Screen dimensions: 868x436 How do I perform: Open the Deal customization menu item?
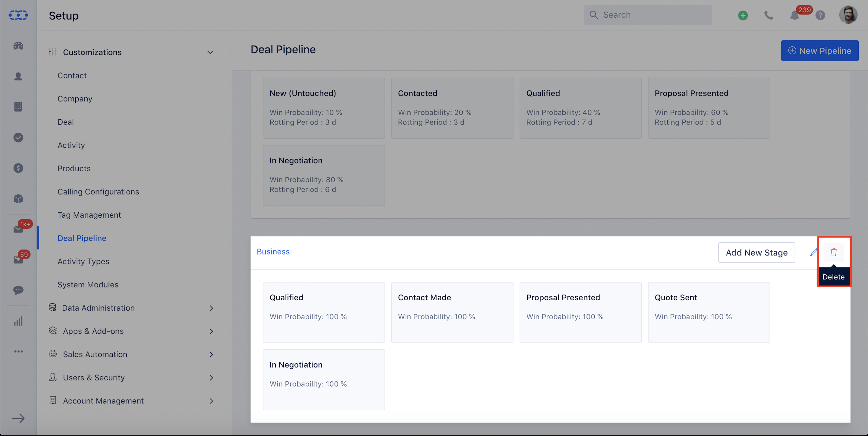click(x=65, y=122)
